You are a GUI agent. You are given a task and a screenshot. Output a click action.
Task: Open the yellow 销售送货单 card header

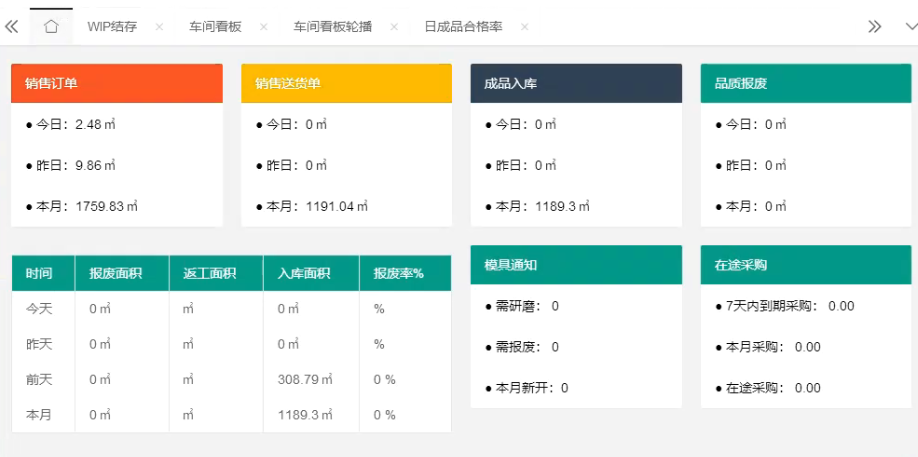tap(346, 84)
